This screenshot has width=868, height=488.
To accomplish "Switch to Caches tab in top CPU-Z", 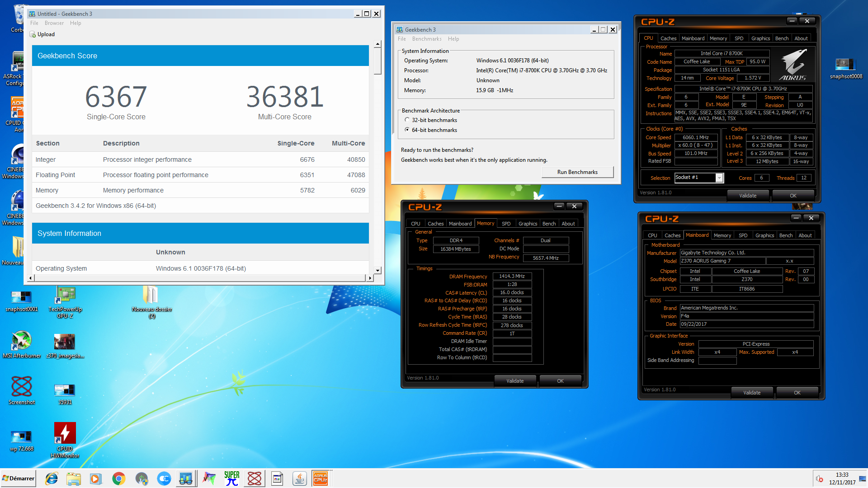I will pyautogui.click(x=668, y=38).
